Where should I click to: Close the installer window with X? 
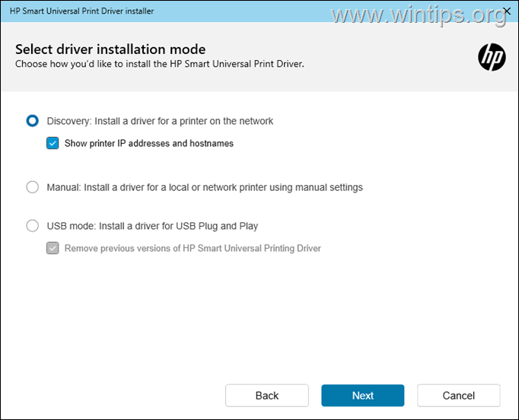(506, 11)
